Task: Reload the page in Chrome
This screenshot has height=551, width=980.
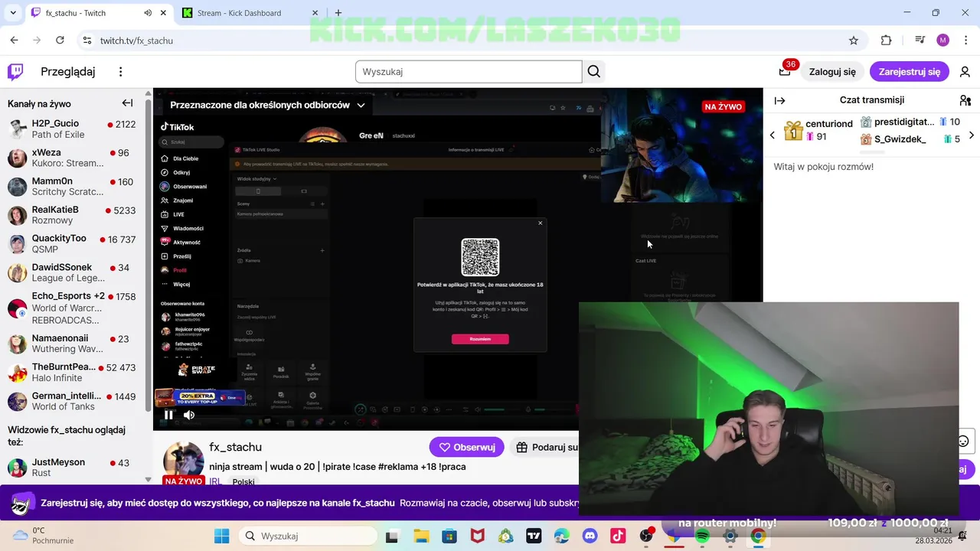Action: (x=60, y=41)
